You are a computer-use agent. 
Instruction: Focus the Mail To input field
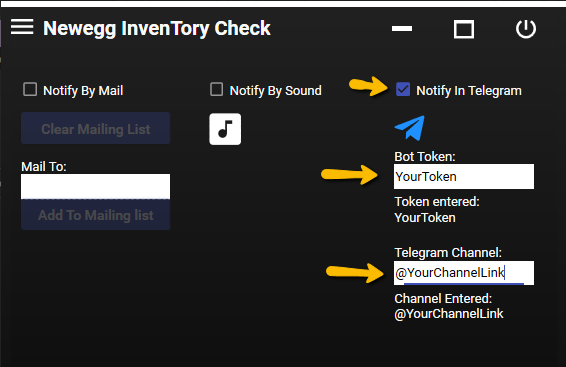tap(96, 187)
